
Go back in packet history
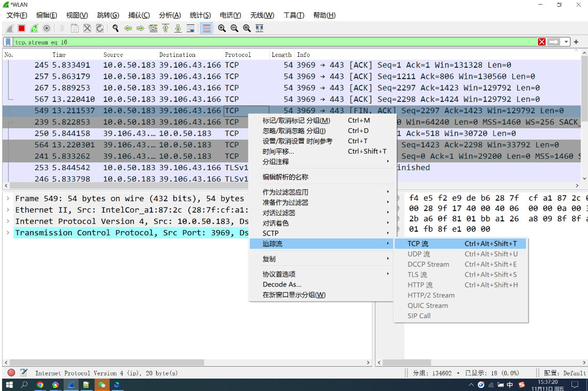pos(128,28)
